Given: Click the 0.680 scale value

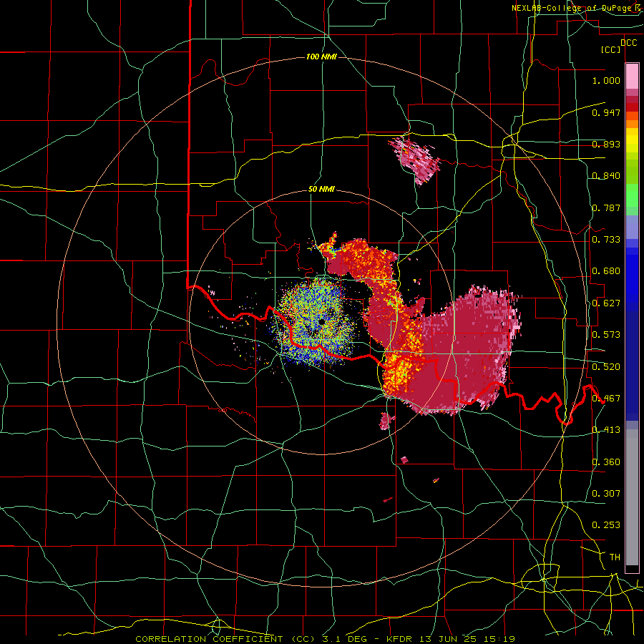Looking at the screenshot, I should point(606,271).
